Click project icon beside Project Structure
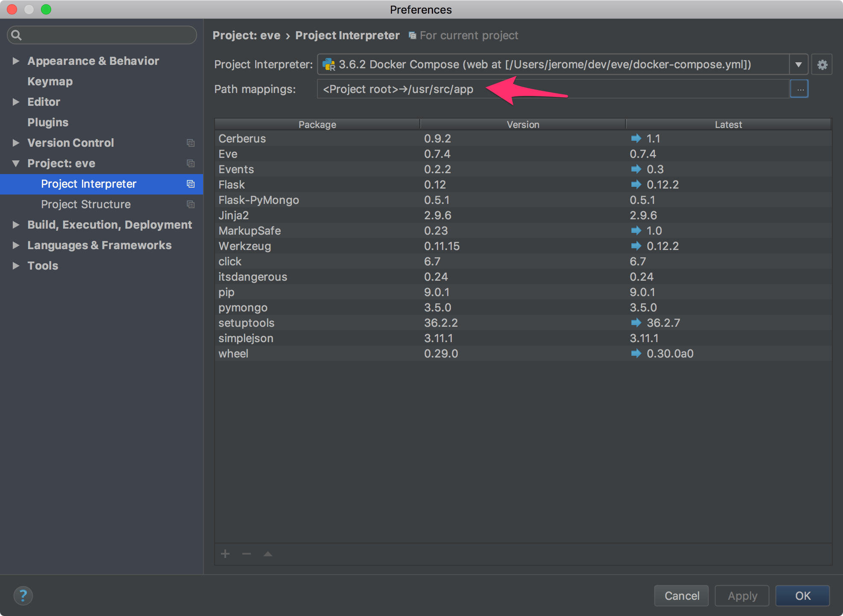Viewport: 843px width, 616px height. click(191, 204)
